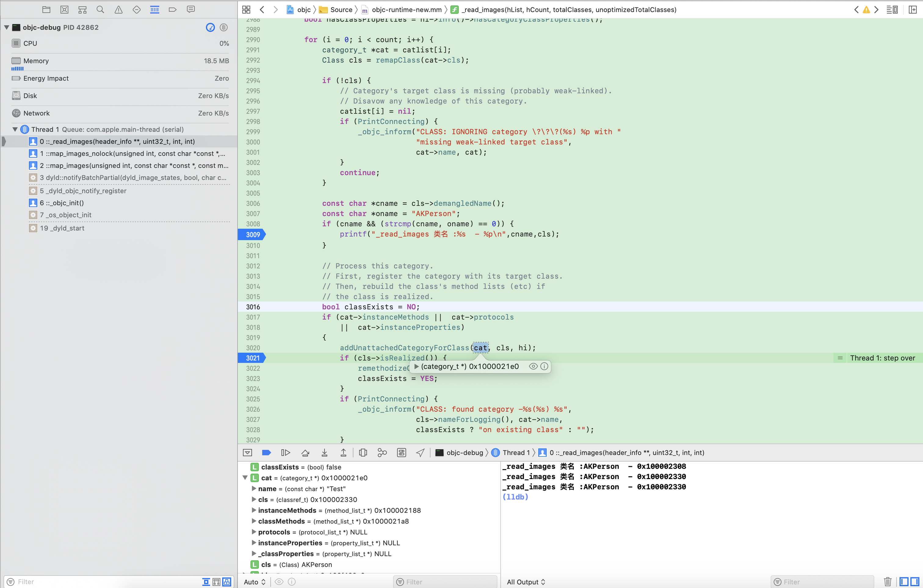Screen dimensions: 923x588
Task: Clear console with the trash icon
Action: click(x=887, y=582)
